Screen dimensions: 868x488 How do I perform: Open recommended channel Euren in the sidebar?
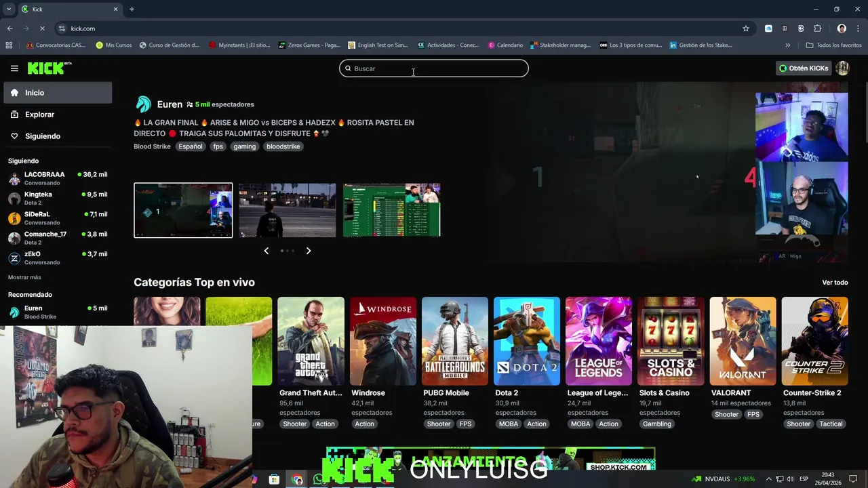tap(58, 312)
